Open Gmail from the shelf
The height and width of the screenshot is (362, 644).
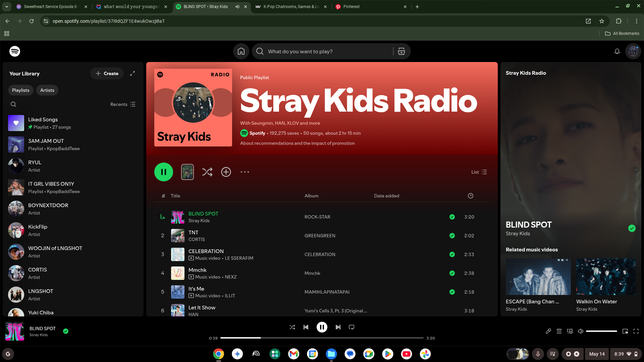[x=293, y=354]
